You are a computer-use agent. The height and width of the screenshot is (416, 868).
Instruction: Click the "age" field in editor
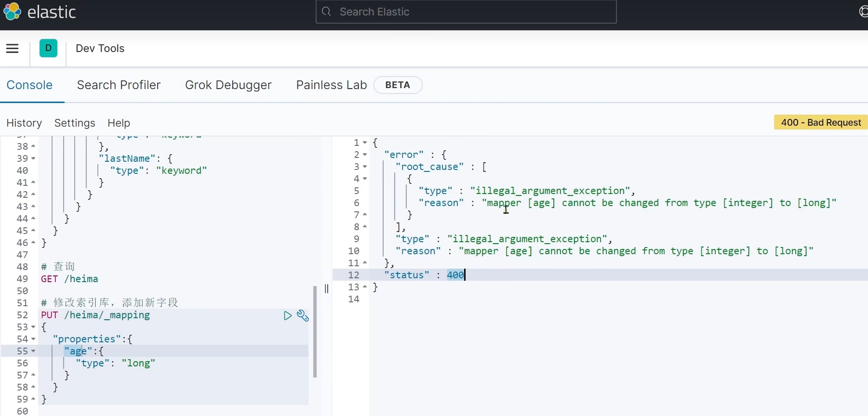pyautogui.click(x=78, y=351)
